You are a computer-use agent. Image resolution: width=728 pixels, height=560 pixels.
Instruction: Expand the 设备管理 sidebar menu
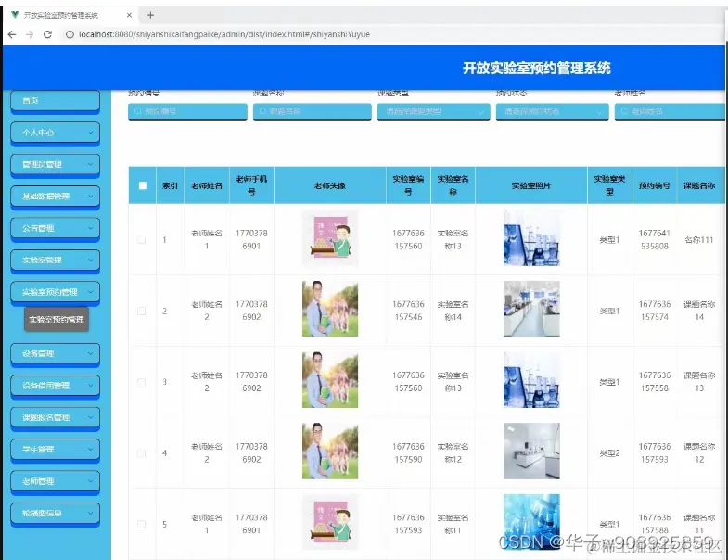(56, 354)
